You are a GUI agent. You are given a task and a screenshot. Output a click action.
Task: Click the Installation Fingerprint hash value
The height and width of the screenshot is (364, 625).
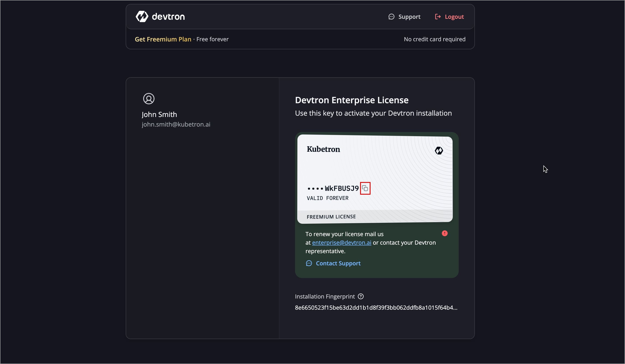(376, 307)
